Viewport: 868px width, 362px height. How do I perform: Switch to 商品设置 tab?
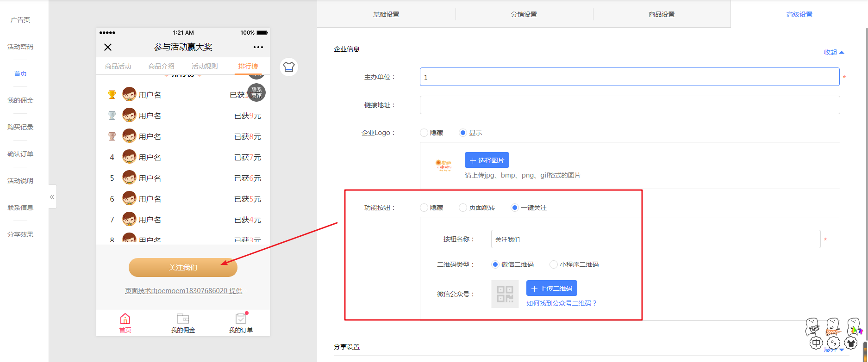click(x=662, y=14)
